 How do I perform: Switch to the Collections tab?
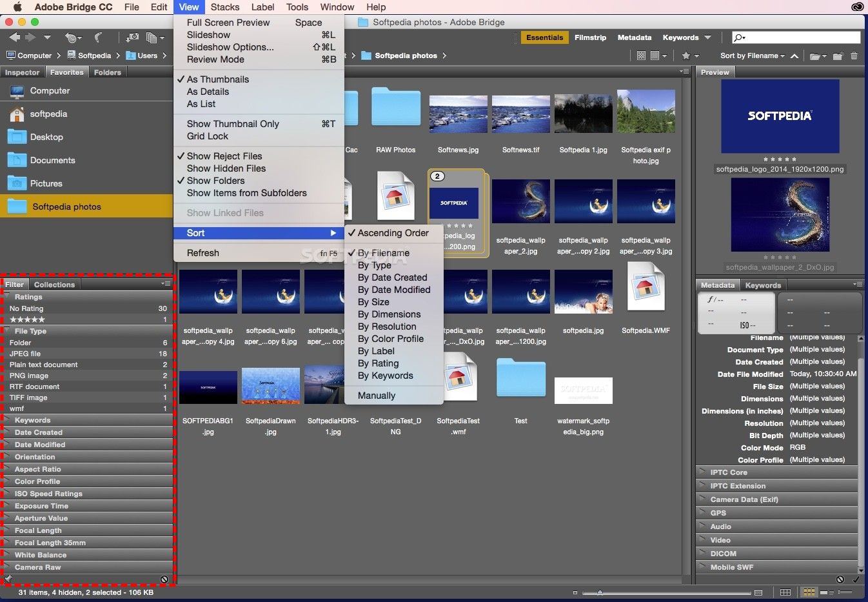[x=54, y=285]
